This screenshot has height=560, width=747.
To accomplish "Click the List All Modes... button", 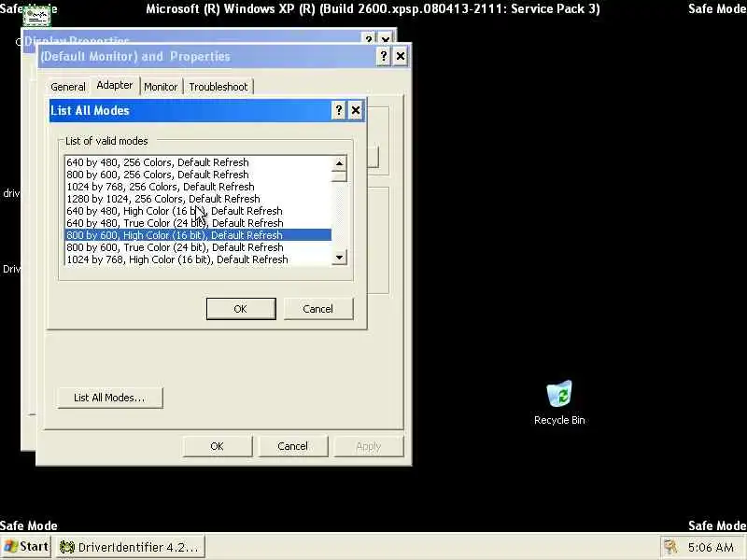I will point(109,398).
